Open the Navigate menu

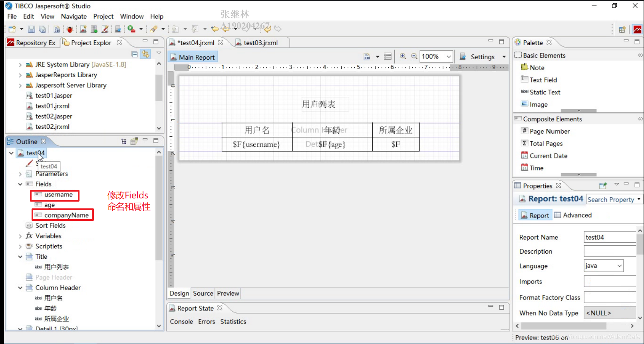coord(74,16)
